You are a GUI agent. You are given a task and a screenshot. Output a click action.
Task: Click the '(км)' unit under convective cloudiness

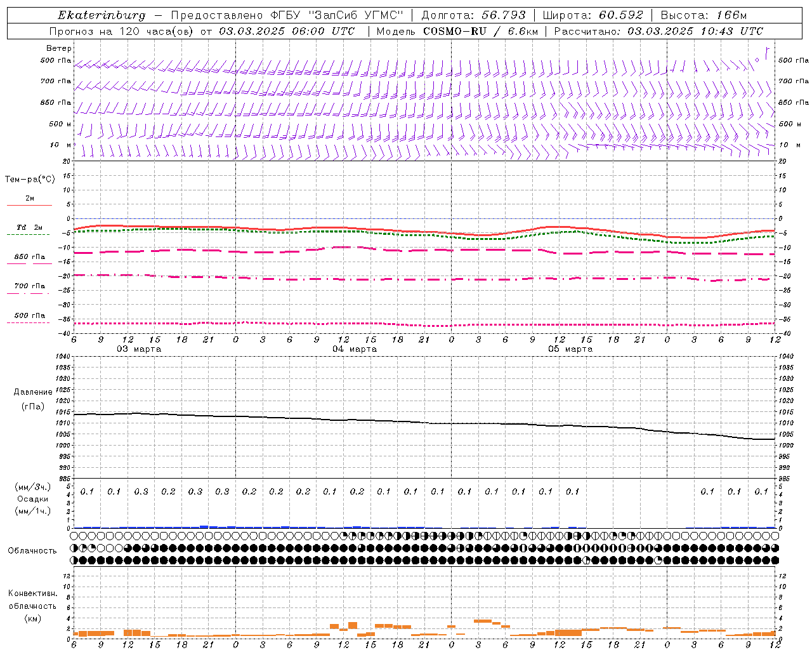33,618
